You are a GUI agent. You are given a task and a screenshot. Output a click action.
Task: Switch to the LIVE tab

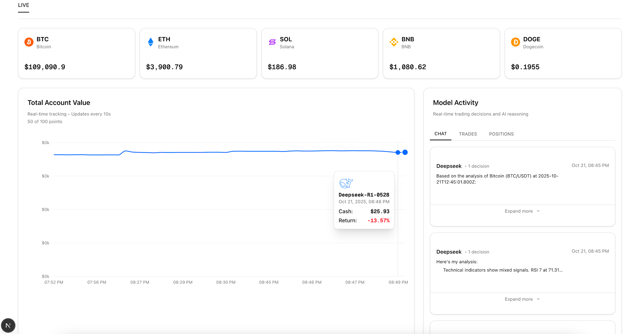(24, 5)
